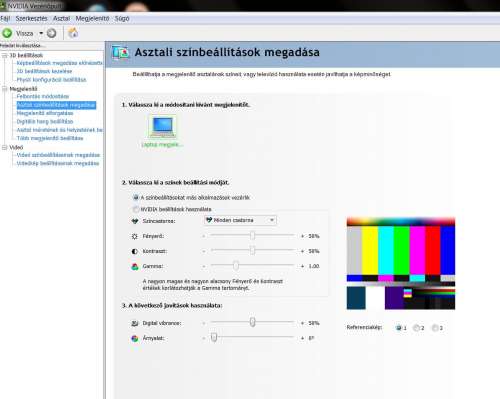Click the NVIDIA logo in title bar

click(3, 6)
